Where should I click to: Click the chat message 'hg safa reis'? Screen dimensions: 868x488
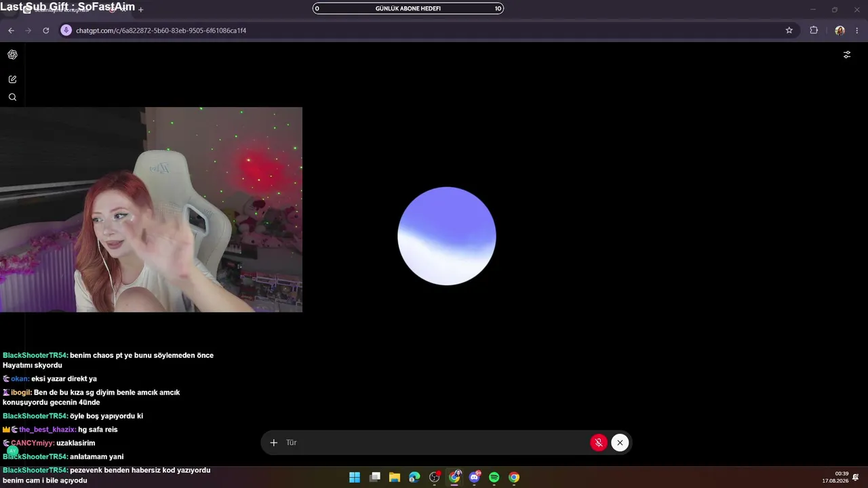(98, 430)
